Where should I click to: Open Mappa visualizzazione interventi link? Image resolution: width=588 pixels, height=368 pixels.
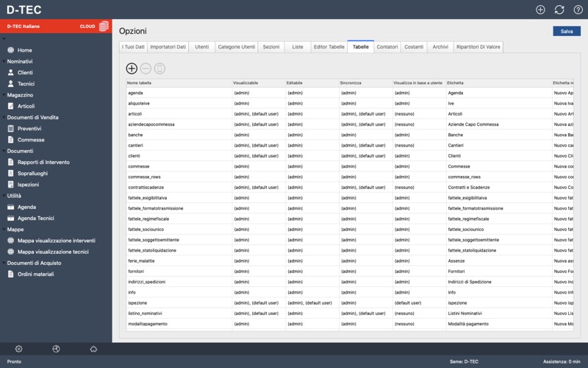tap(57, 241)
